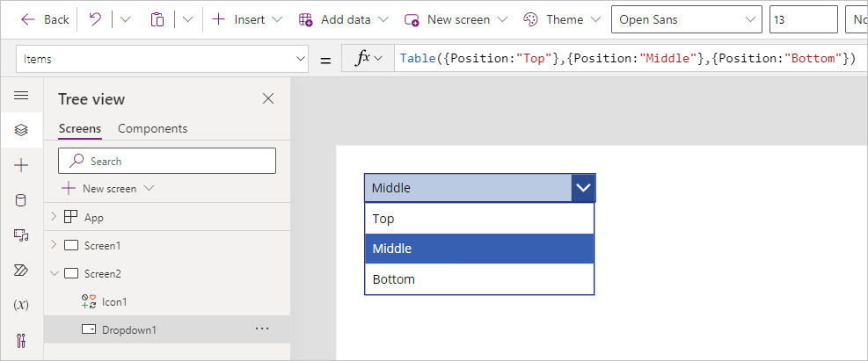Open the hamburger menu in left rail

(x=21, y=96)
